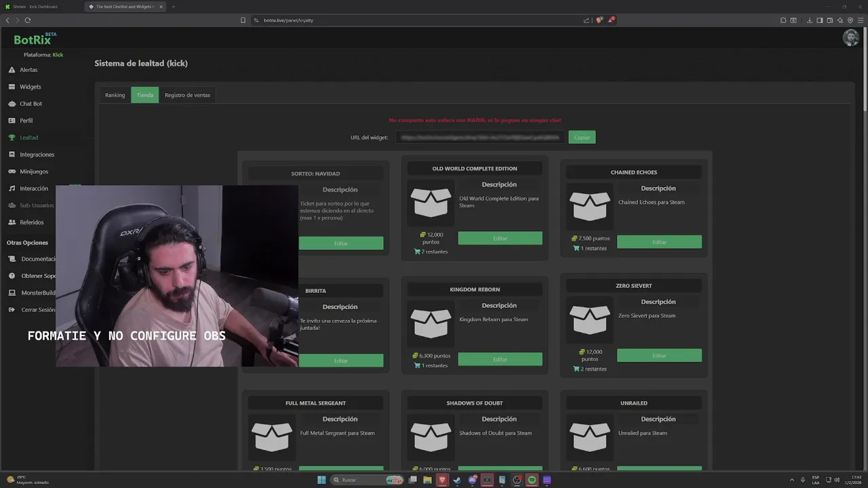Click the share page icon in address bar
The image size is (868, 488).
pyautogui.click(x=587, y=20)
